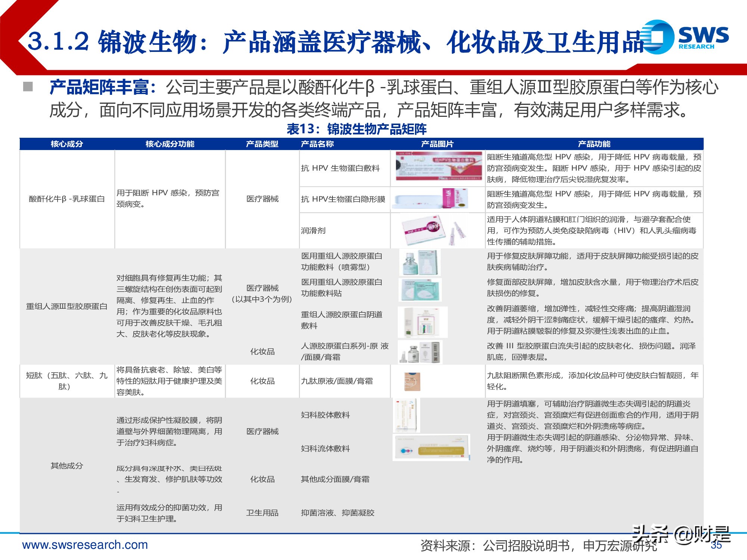Select the 其他成分 cell
The width and height of the screenshot is (747, 560).
pos(67,466)
